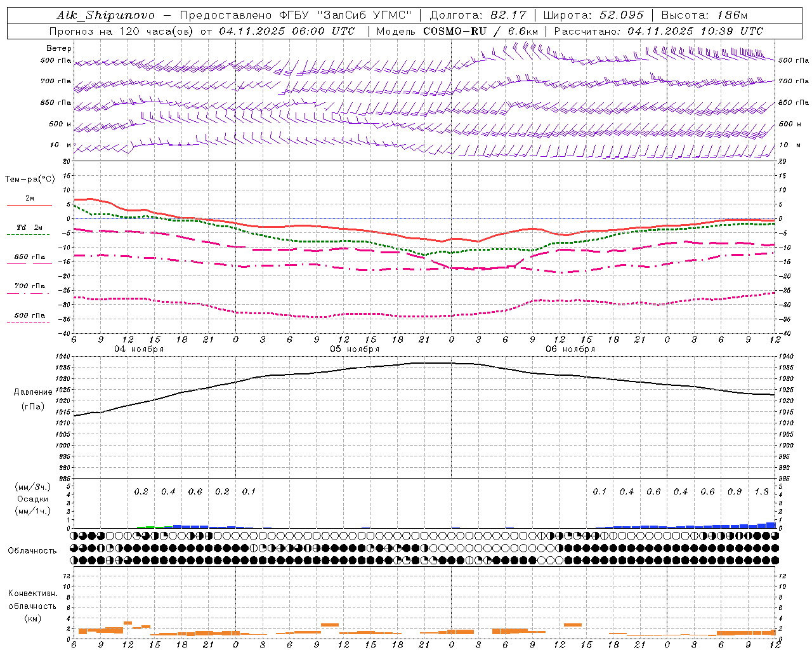Click the Осадки chart label
Viewport: 812px width, 650px height.
click(x=32, y=499)
